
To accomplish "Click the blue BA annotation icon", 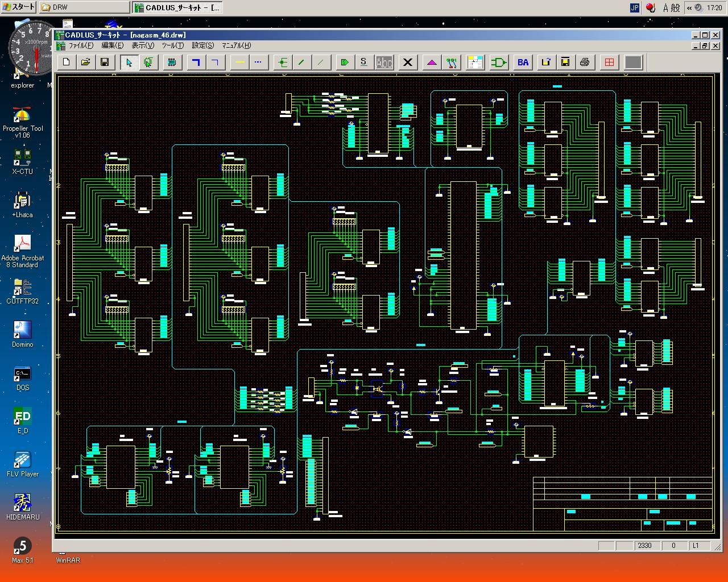I will tap(523, 63).
